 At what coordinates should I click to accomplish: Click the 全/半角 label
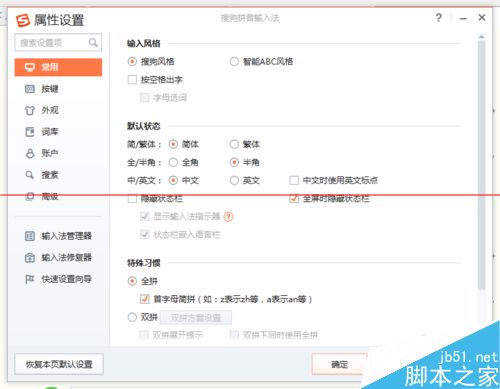click(x=144, y=162)
